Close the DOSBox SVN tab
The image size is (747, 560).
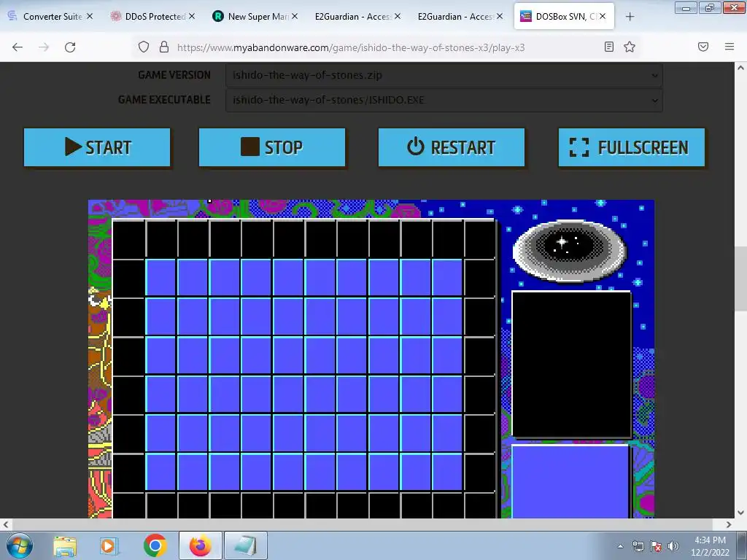603,16
